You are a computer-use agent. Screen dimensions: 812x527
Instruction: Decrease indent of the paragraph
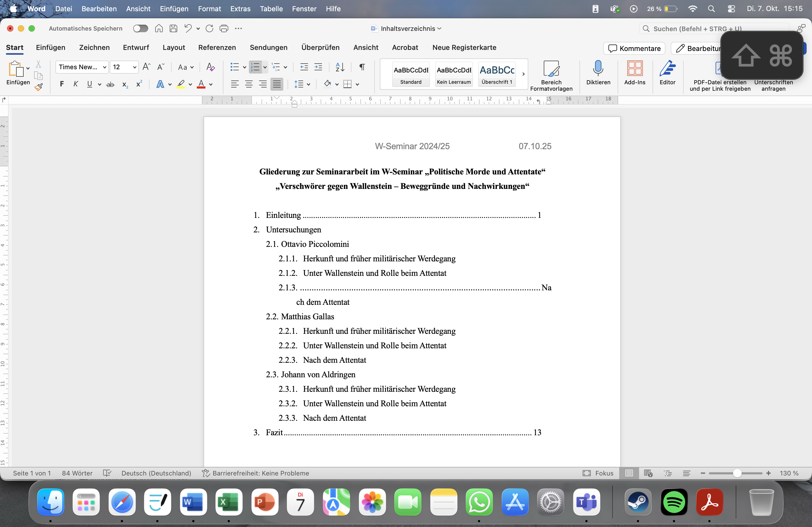point(304,67)
